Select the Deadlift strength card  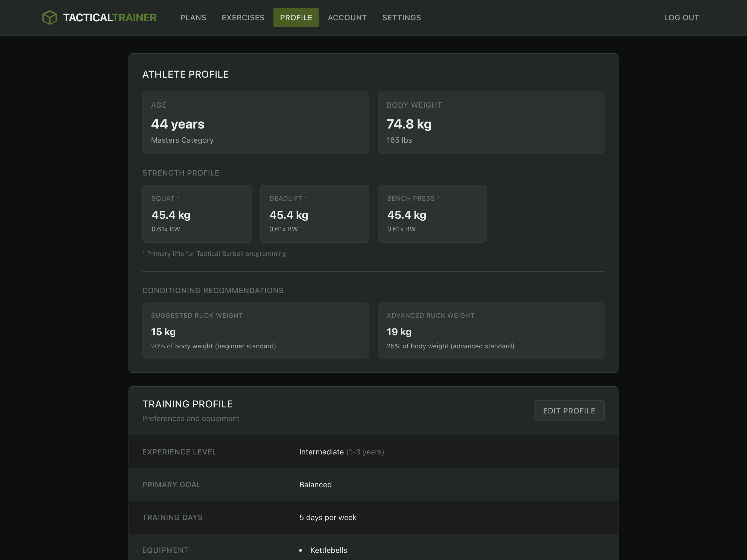pyautogui.click(x=314, y=214)
